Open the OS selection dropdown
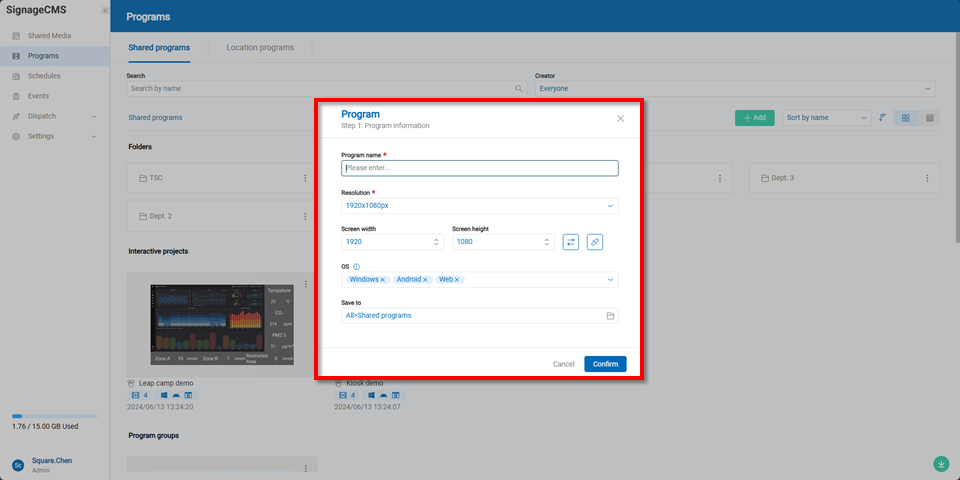Screen dimensions: 960x480 610,280
